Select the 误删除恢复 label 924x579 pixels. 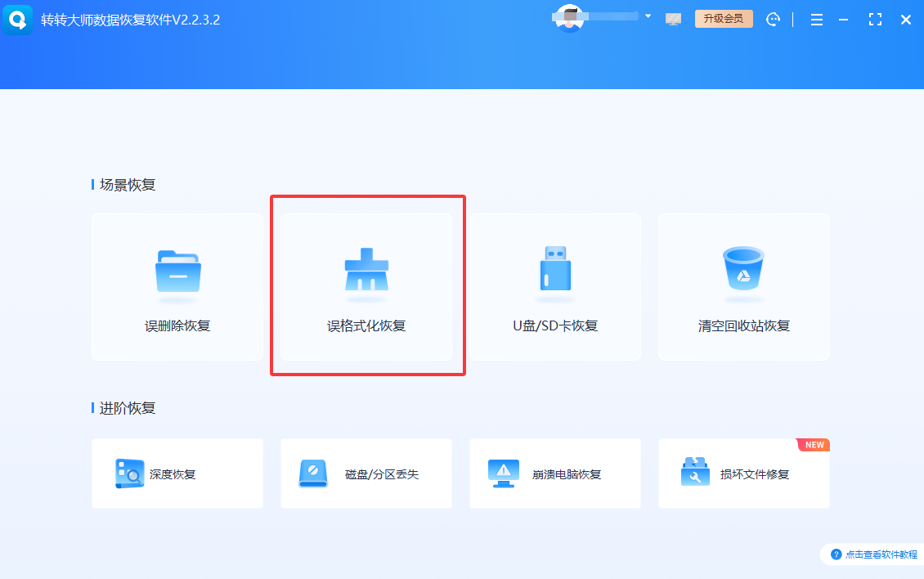(177, 325)
